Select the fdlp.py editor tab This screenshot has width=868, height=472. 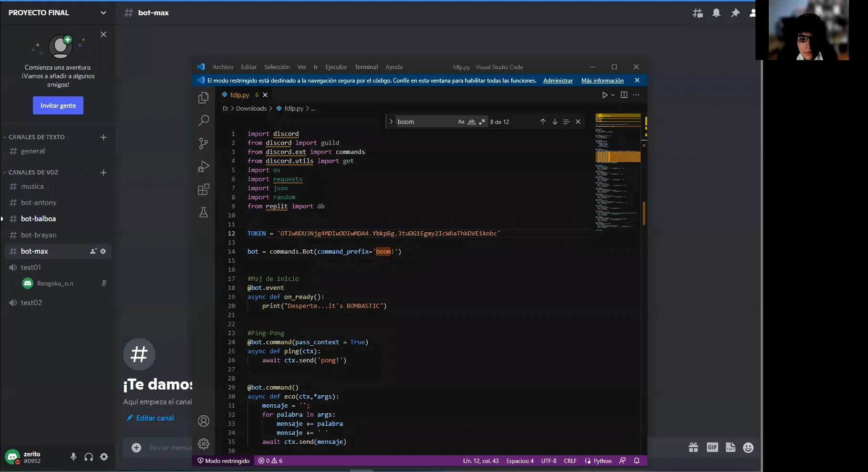click(x=245, y=95)
